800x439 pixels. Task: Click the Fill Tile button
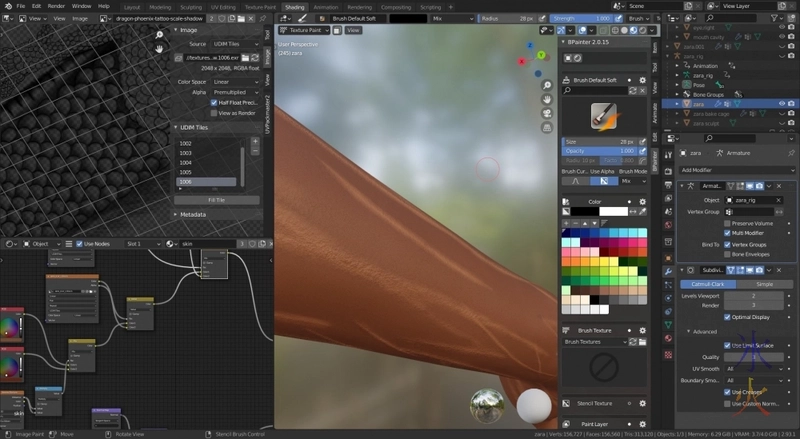coord(217,200)
